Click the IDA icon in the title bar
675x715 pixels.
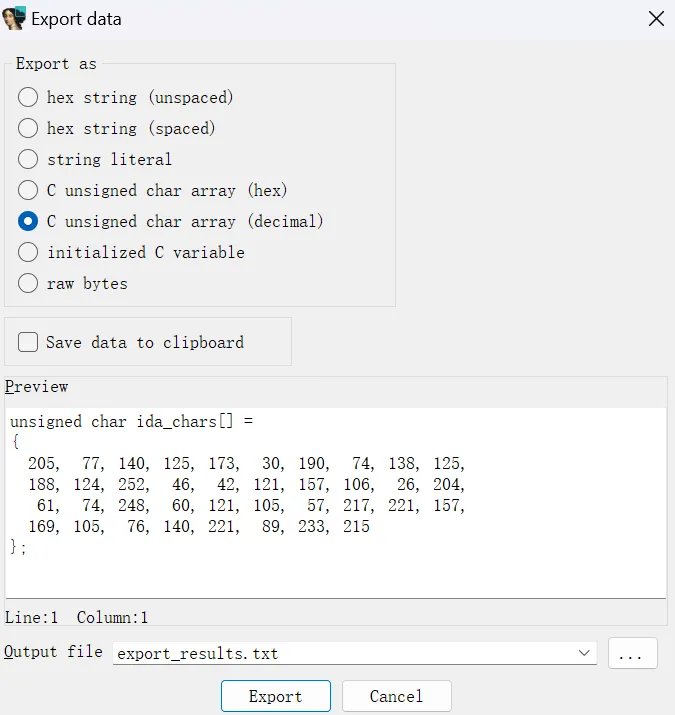[x=15, y=19]
